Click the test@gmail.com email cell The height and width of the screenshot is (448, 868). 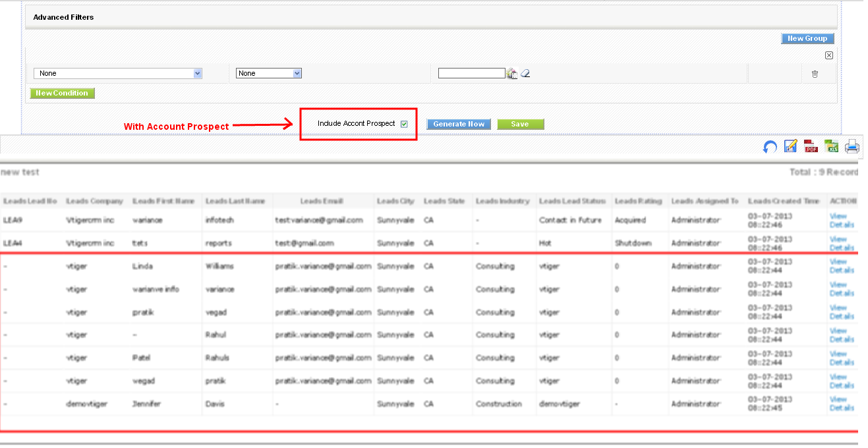(x=305, y=243)
